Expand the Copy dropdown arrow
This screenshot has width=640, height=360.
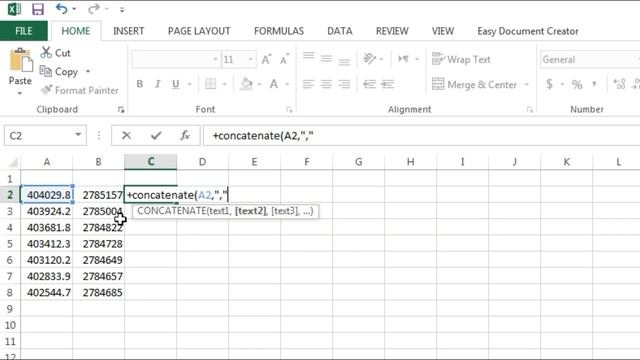(x=88, y=71)
